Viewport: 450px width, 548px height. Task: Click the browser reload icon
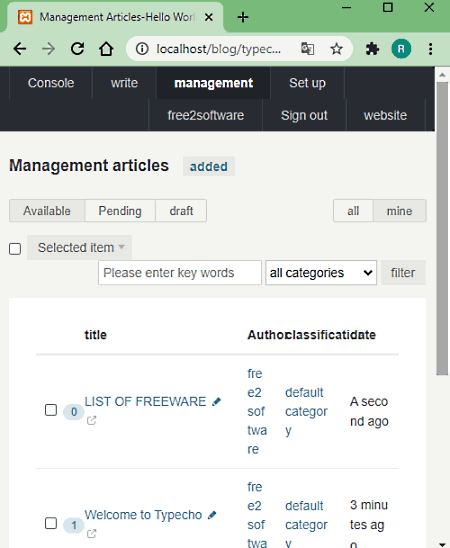[x=77, y=49]
